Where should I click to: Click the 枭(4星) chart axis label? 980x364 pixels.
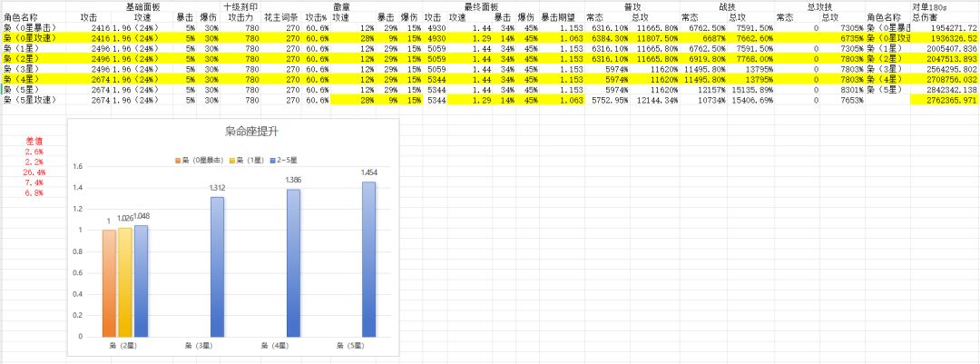point(277,345)
